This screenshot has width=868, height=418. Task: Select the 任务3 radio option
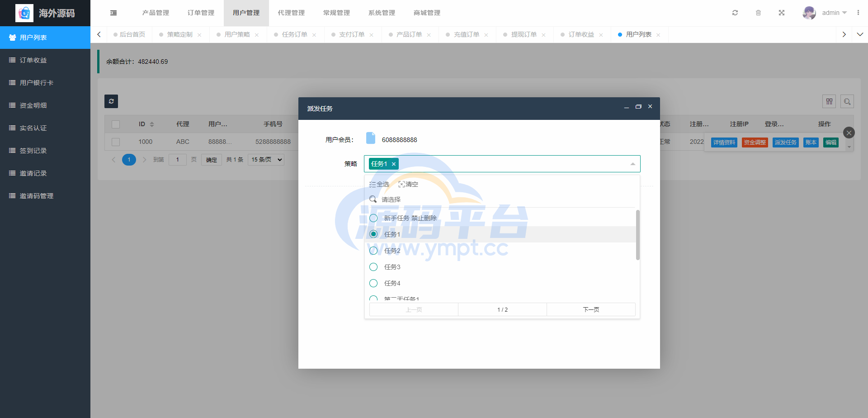point(373,267)
